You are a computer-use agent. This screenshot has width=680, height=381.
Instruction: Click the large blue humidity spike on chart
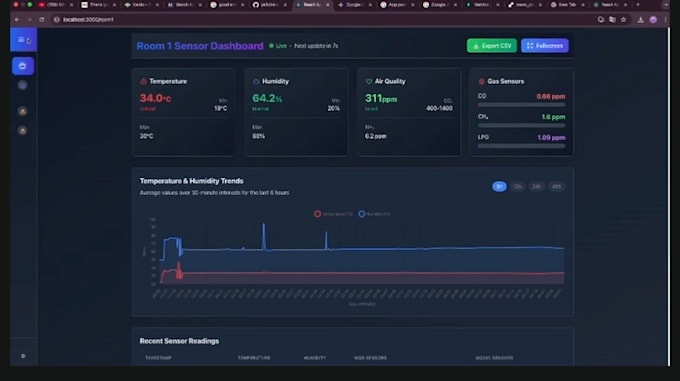264,236
